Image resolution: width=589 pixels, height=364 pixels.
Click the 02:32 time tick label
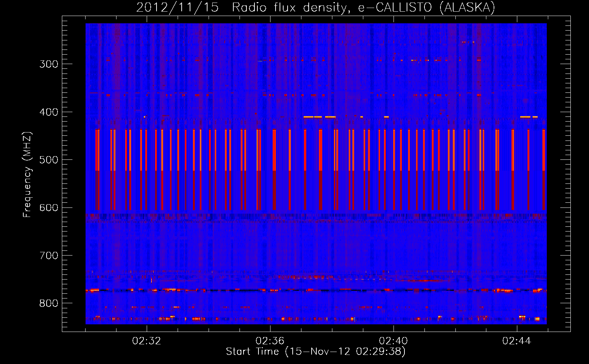click(x=147, y=341)
